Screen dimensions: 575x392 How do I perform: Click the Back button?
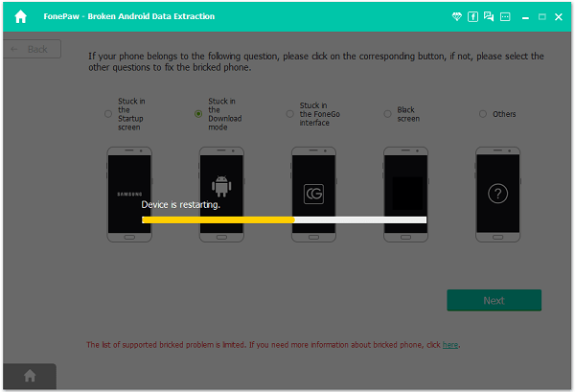[33, 49]
